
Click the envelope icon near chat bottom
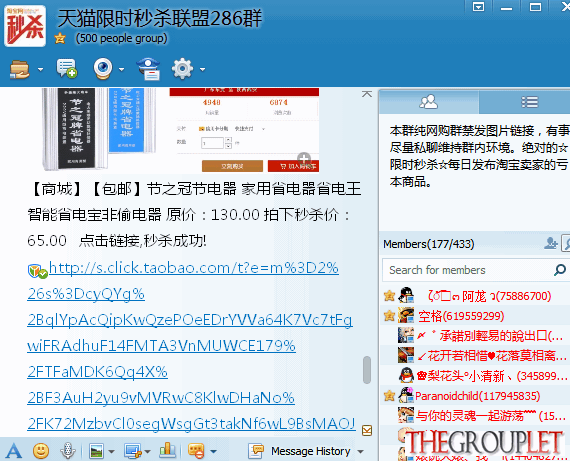pos(367,430)
